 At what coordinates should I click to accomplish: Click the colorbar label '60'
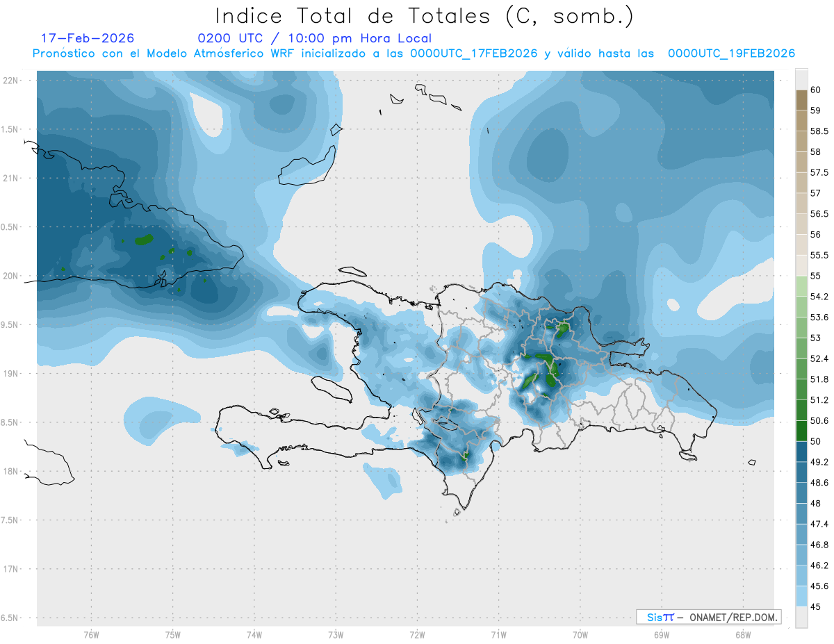[816, 90]
